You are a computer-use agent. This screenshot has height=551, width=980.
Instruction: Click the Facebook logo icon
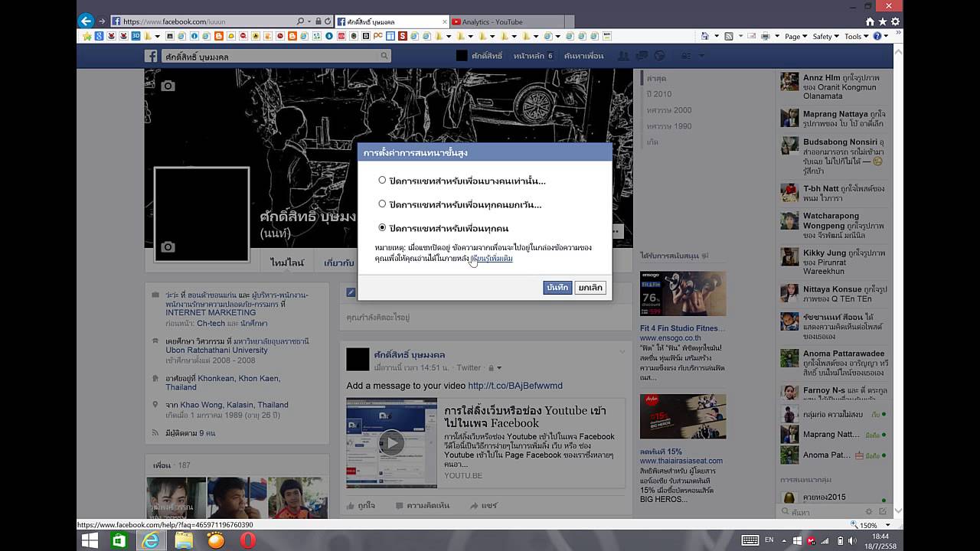tap(152, 56)
